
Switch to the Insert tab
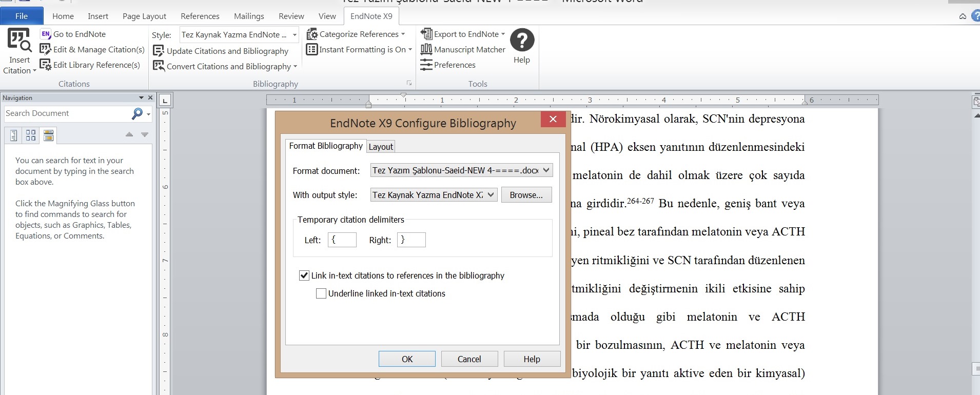pos(98,16)
